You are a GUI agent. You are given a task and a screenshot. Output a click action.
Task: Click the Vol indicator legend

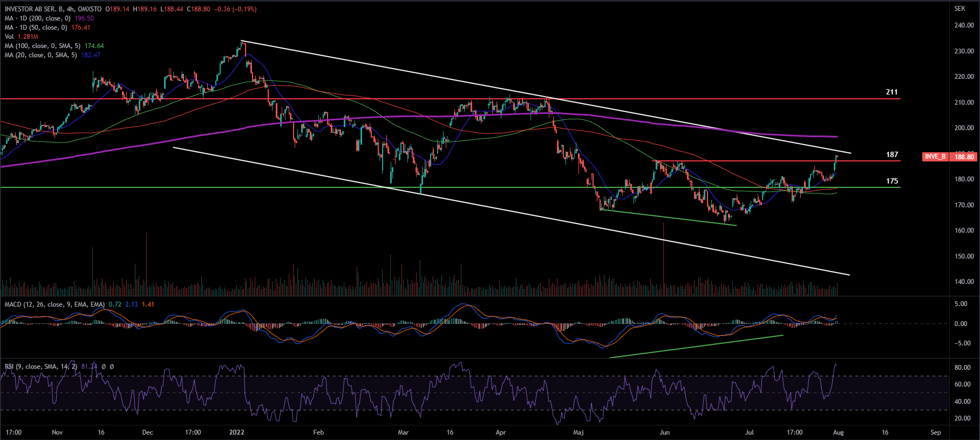coord(9,37)
